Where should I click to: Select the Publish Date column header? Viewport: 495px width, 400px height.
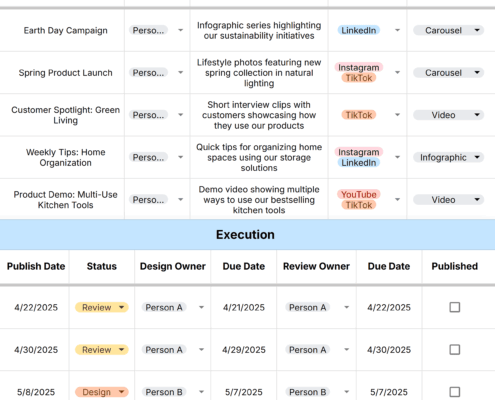pos(36,266)
